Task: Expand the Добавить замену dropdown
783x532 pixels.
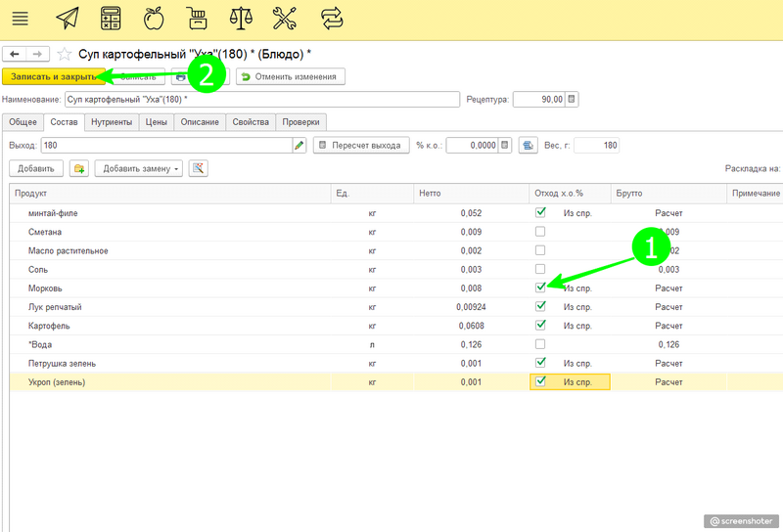Action: pyautogui.click(x=142, y=169)
